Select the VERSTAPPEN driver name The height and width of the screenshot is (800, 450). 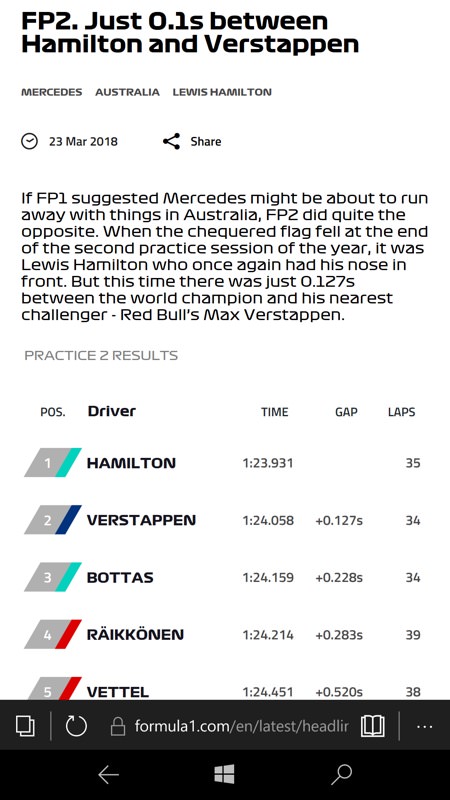(x=141, y=520)
